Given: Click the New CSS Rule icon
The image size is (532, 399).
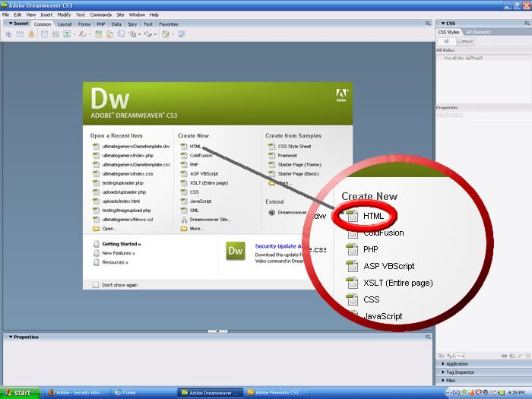Looking at the screenshot, I should (x=511, y=356).
